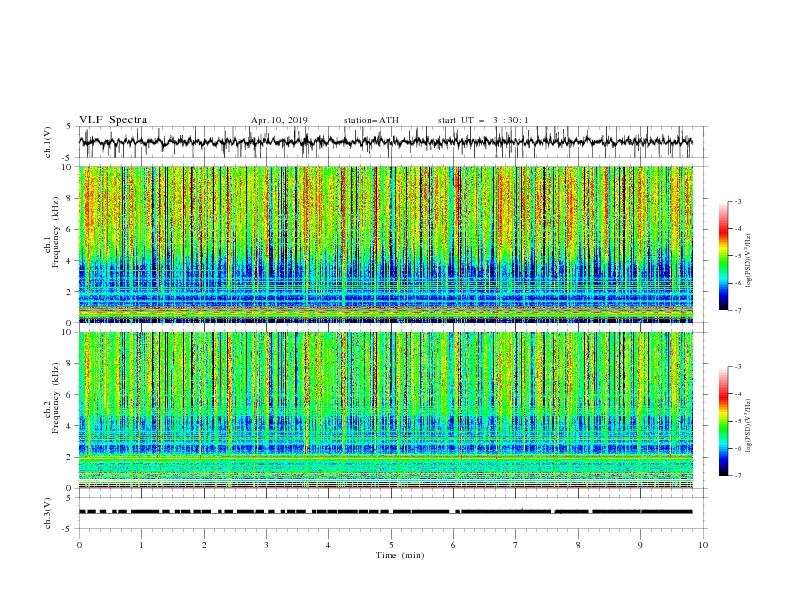
Task: Click the ch.2 spectrogram color bar
Action: coord(724,421)
